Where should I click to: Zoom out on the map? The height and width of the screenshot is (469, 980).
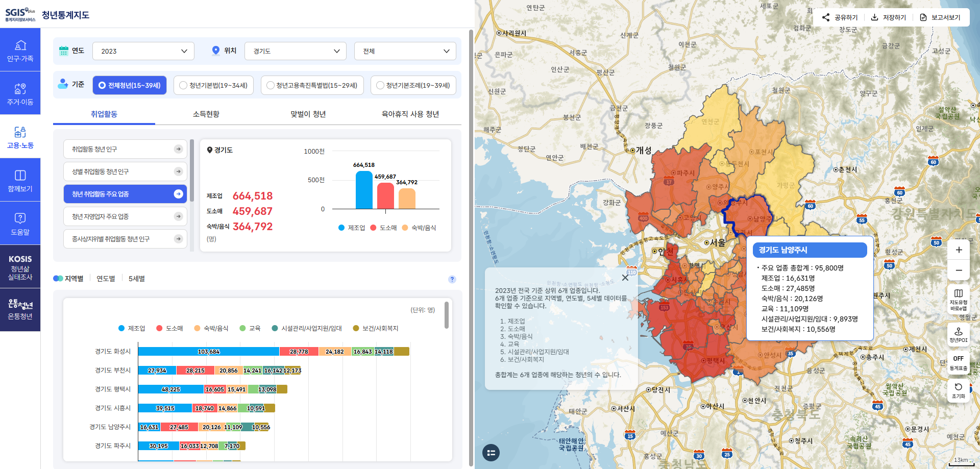959,270
